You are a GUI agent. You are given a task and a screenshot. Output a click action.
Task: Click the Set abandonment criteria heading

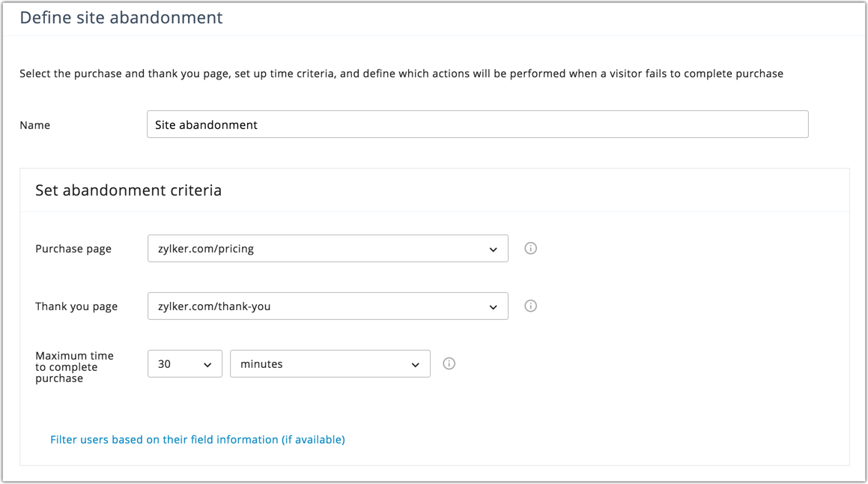[x=128, y=190]
